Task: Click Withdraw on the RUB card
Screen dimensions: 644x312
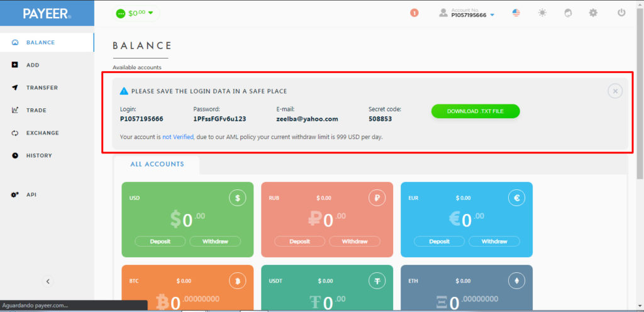Action: point(355,242)
